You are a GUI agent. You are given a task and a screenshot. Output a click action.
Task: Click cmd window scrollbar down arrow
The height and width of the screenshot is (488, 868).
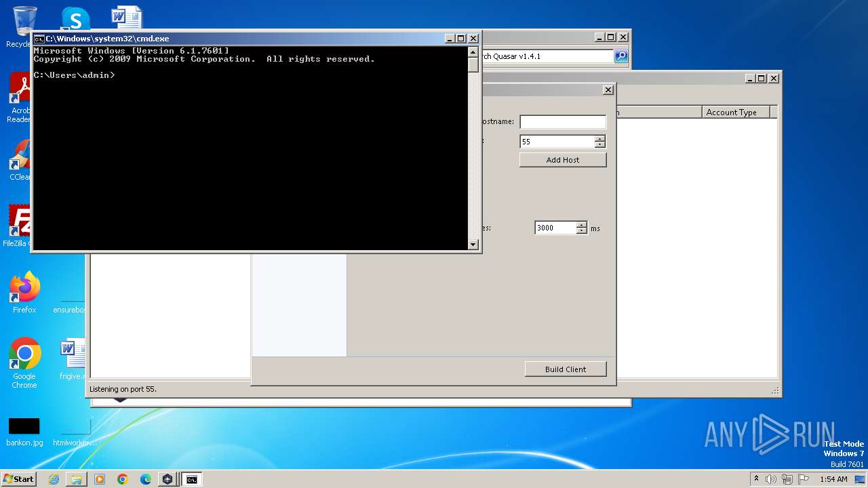coord(473,245)
